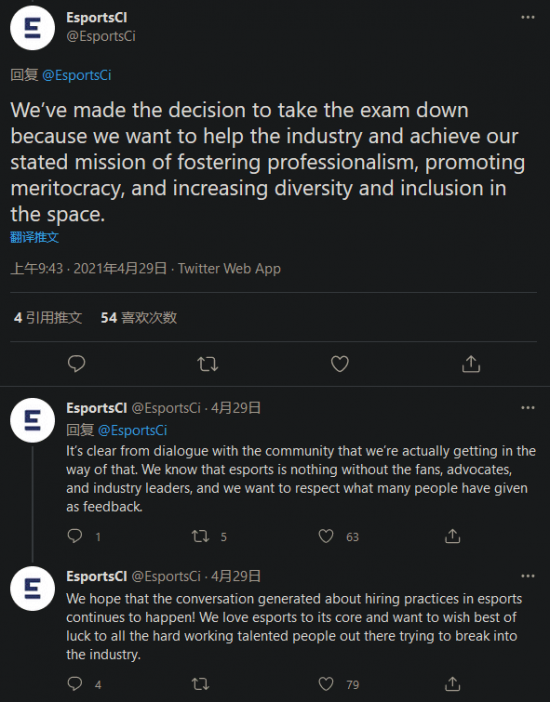This screenshot has width=550, height=702.
Task: Retweet the reply showing 5 retweets
Action: tap(200, 536)
